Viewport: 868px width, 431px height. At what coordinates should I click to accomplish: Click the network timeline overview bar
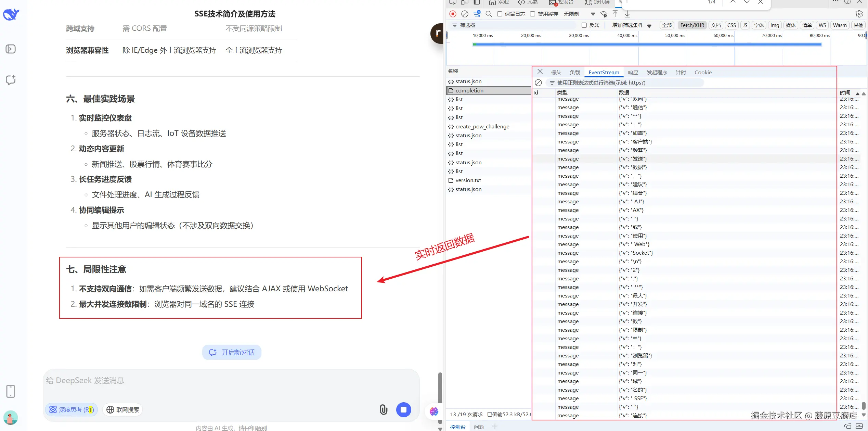647,45
